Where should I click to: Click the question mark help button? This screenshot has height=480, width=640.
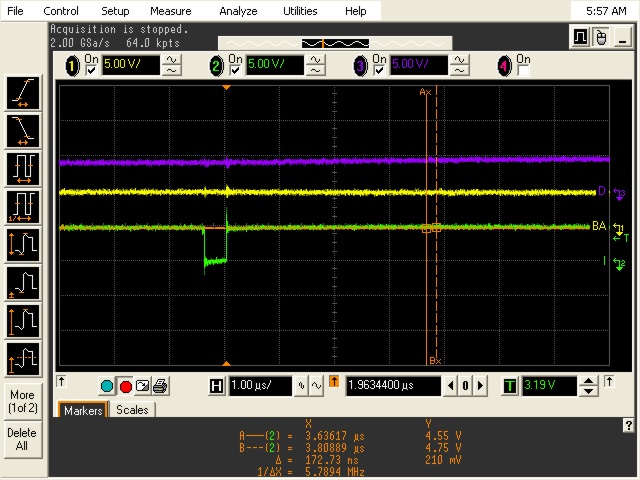pyautogui.click(x=629, y=425)
